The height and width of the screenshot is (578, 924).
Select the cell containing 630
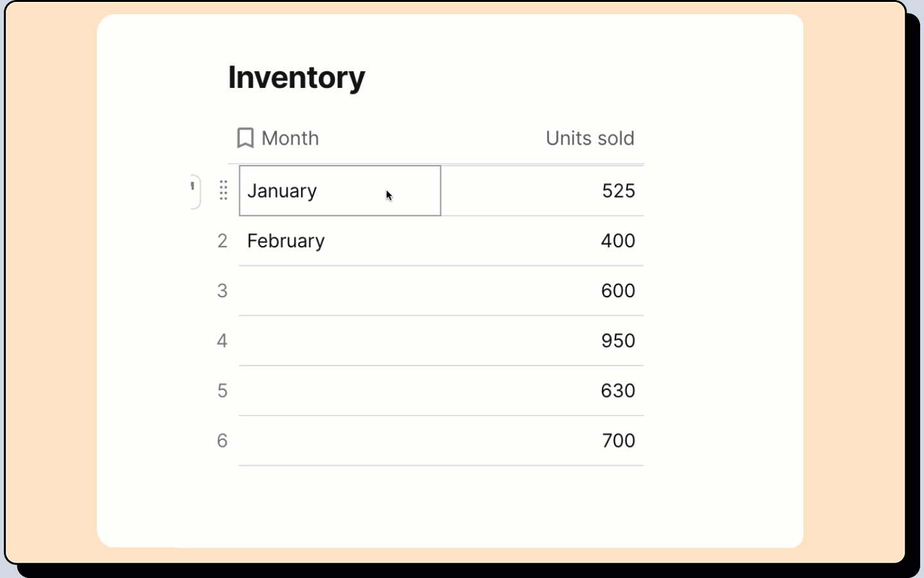click(x=542, y=391)
